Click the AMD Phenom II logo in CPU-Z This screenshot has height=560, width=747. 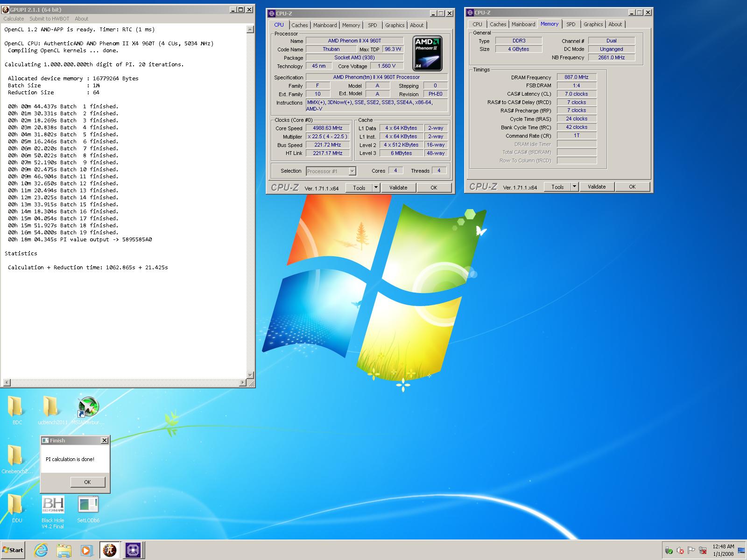[x=427, y=54]
